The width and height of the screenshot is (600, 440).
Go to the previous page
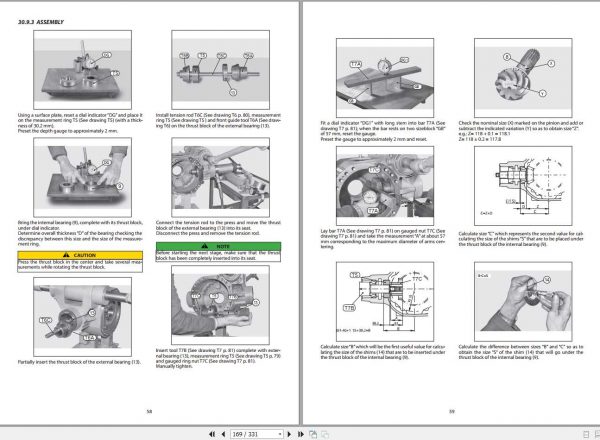223,434
